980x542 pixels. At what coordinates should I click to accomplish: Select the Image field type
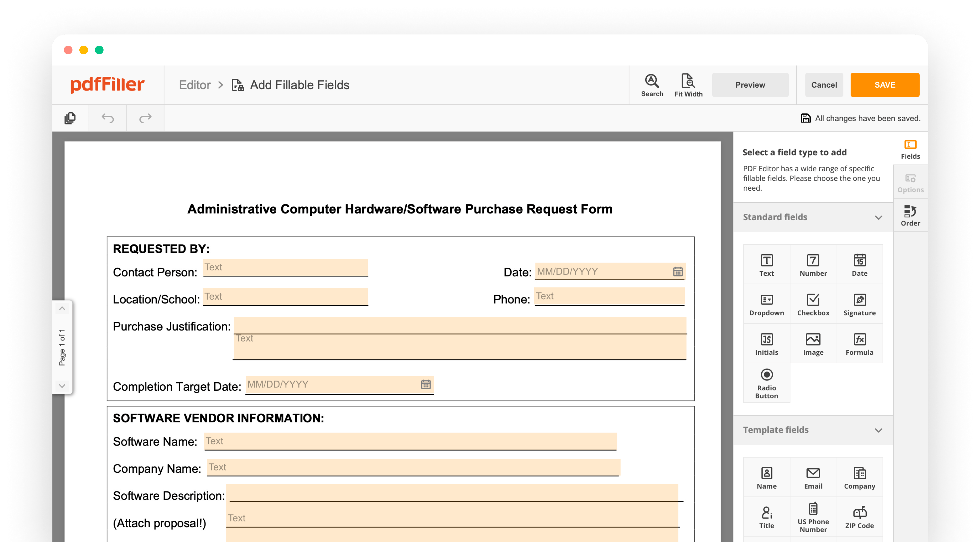[x=813, y=343]
